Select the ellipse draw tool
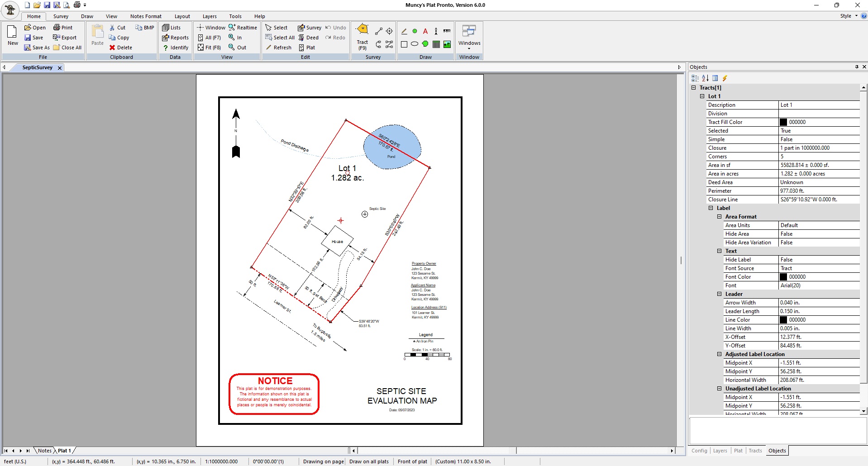This screenshot has height=466, width=868. [x=415, y=44]
